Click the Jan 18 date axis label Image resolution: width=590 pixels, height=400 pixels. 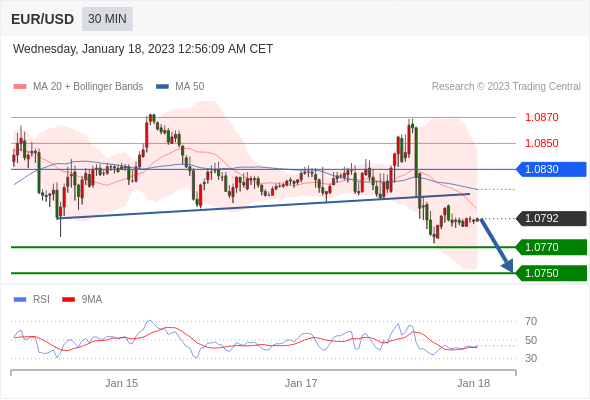(x=473, y=383)
